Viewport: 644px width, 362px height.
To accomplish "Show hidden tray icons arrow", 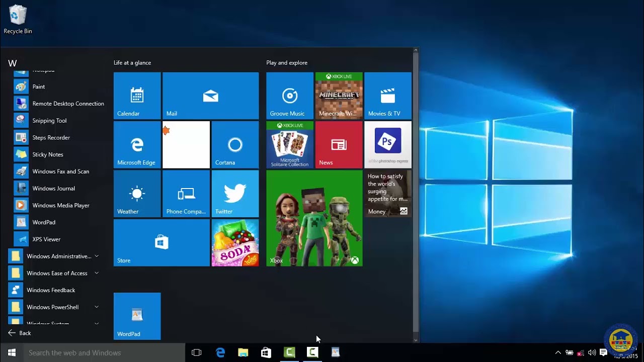I will click(558, 352).
